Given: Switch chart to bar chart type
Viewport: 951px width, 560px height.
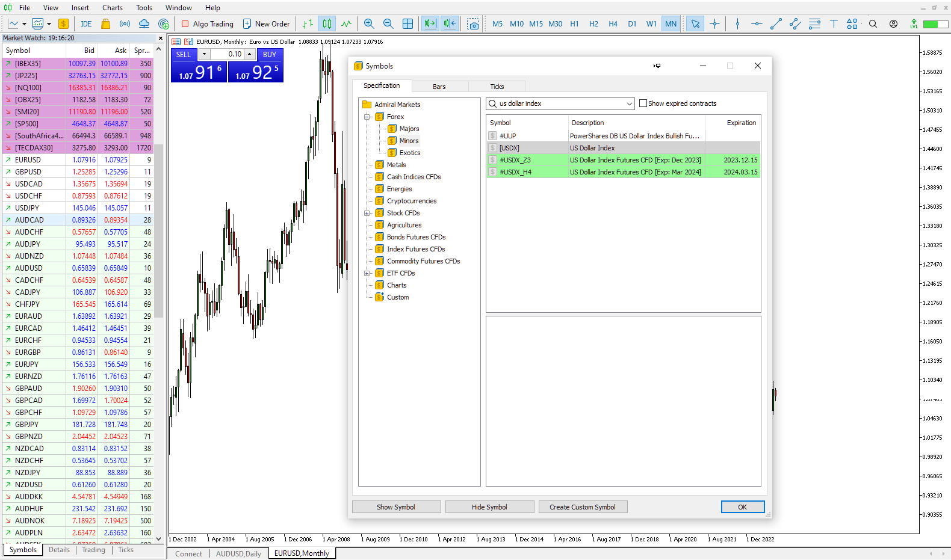Looking at the screenshot, I should click(x=308, y=24).
